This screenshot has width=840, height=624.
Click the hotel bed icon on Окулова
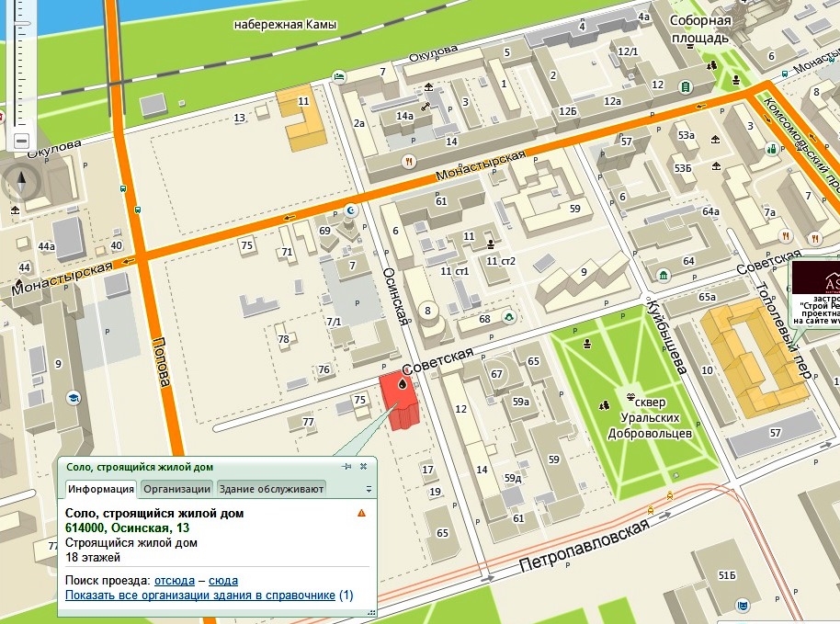coord(339,74)
